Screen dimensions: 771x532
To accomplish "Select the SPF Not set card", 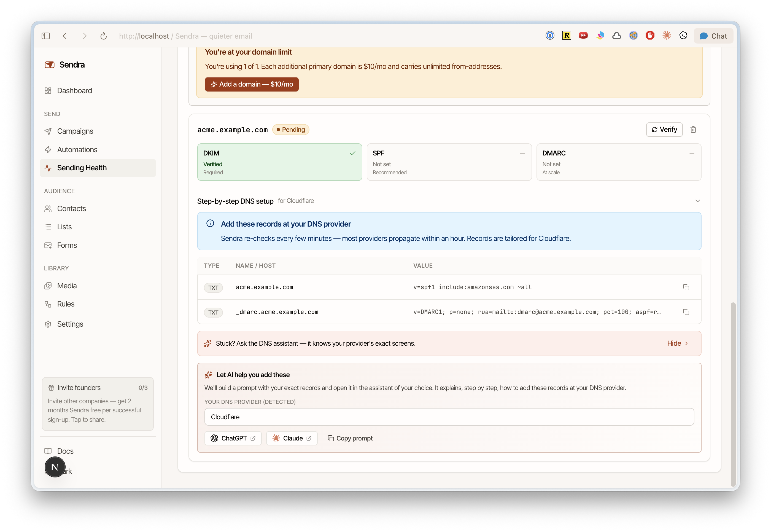I will coord(449,162).
